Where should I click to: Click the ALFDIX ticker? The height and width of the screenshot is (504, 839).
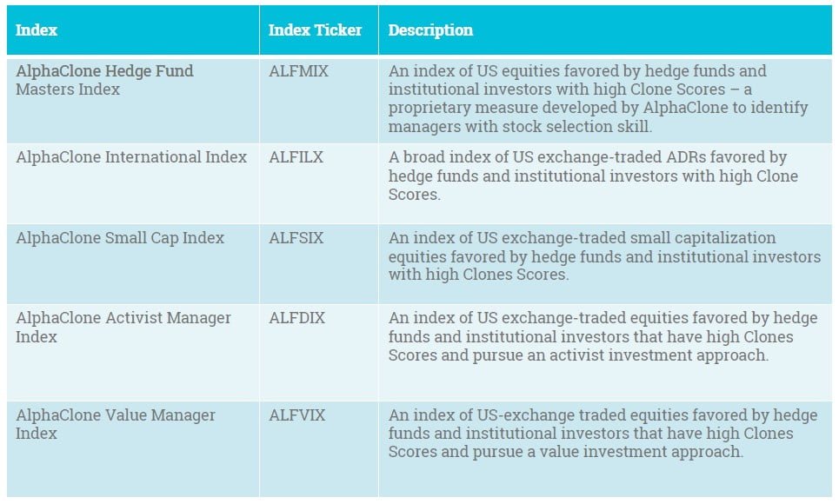point(297,318)
